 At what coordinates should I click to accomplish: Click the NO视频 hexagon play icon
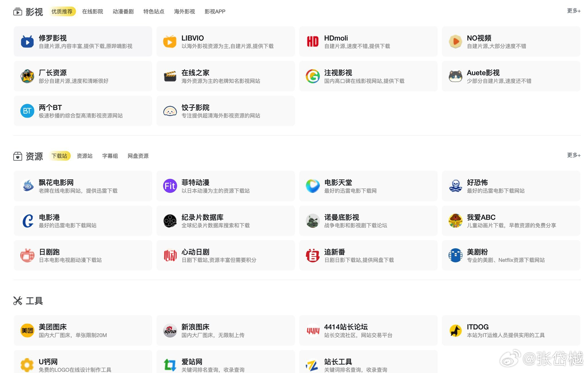click(455, 42)
